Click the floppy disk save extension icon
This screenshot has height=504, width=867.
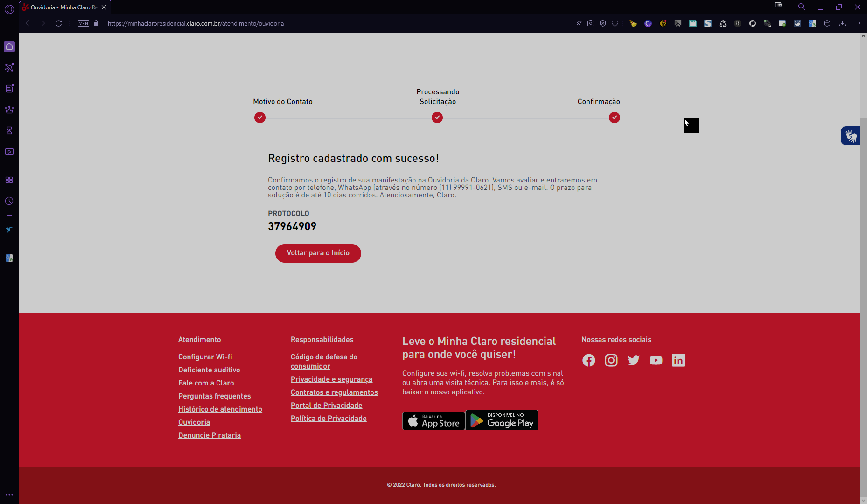point(693,23)
